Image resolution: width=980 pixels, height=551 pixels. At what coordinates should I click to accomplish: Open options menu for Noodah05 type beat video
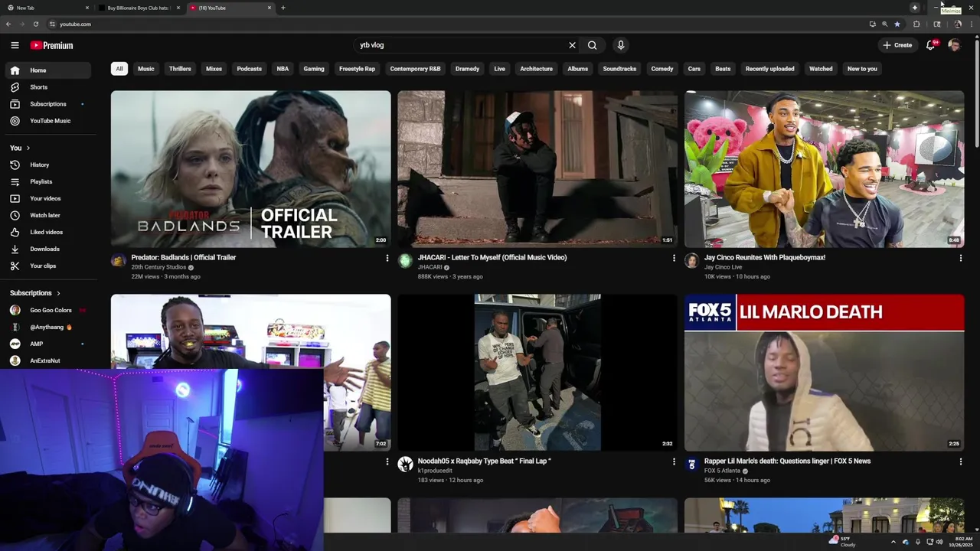point(674,461)
